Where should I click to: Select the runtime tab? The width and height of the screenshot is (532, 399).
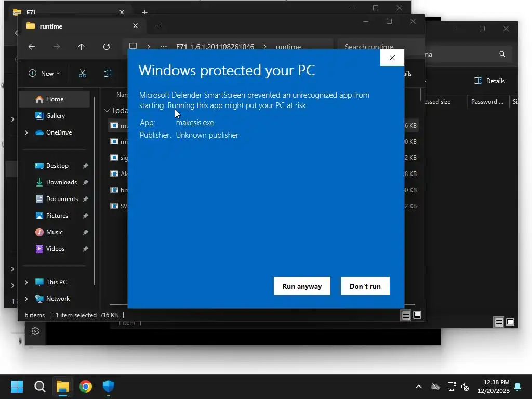[x=84, y=26]
